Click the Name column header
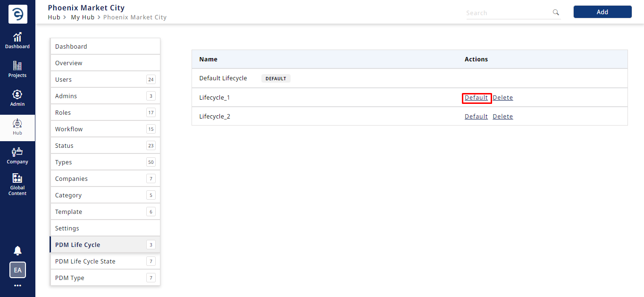The height and width of the screenshot is (297, 644). 209,59
